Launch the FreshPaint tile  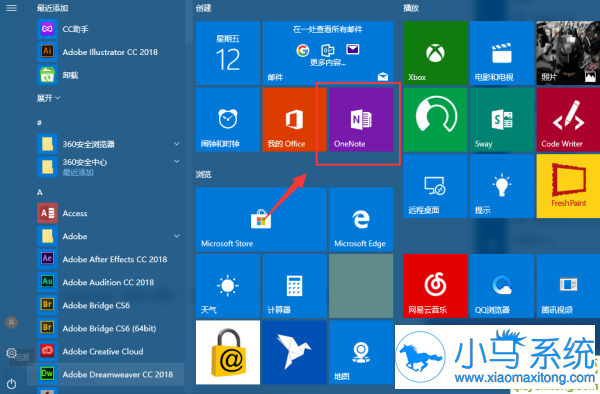[568, 186]
